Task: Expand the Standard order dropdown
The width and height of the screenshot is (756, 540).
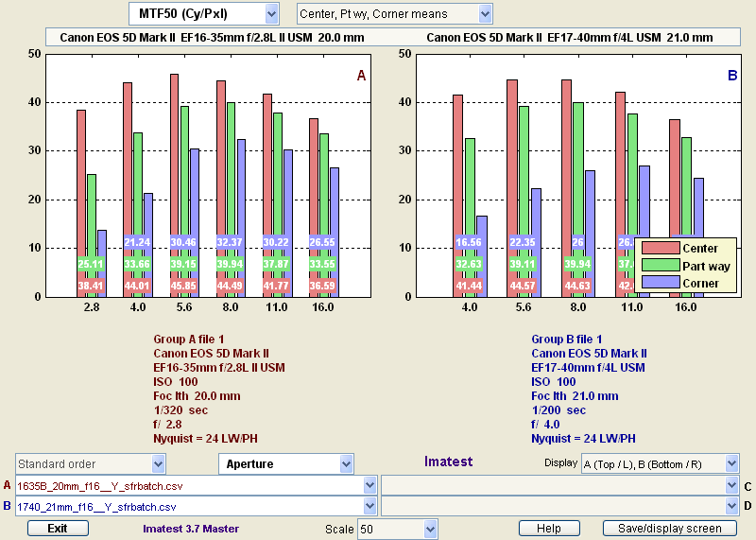Action: pos(91,464)
